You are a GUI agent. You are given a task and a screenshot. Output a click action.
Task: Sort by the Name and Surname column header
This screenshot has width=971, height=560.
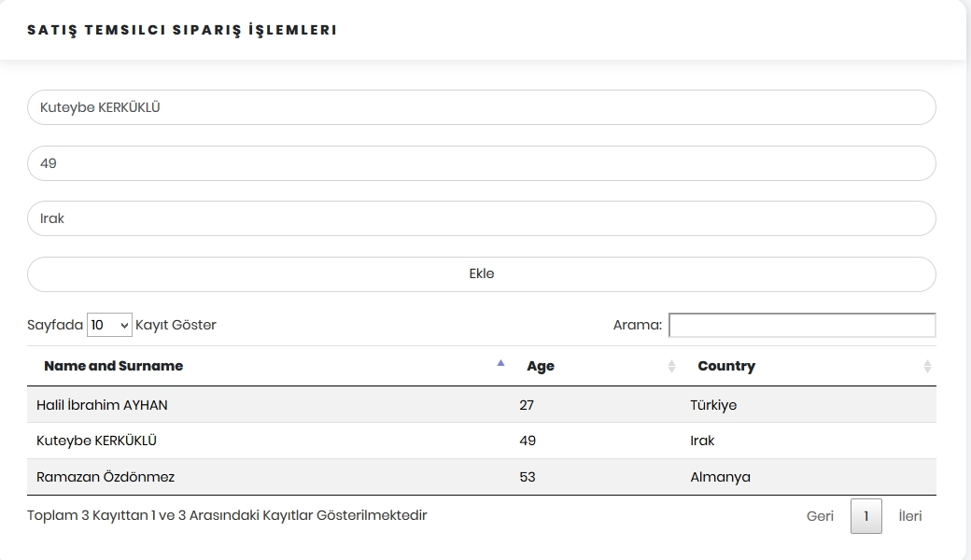pos(112,366)
